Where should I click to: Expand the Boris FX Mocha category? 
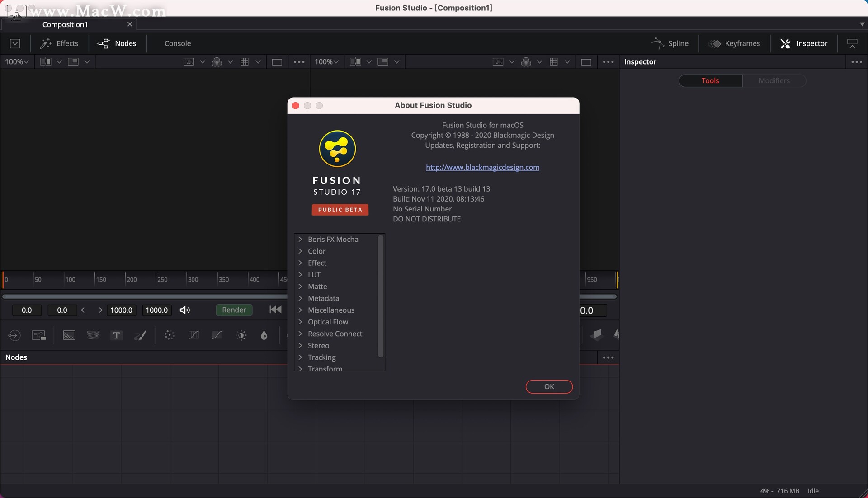301,240
